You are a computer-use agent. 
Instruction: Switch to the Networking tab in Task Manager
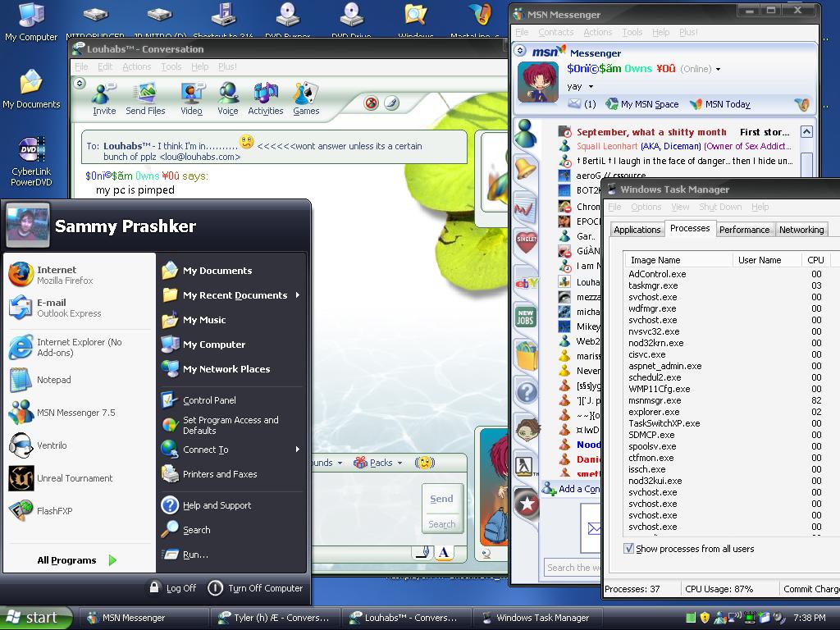801,230
